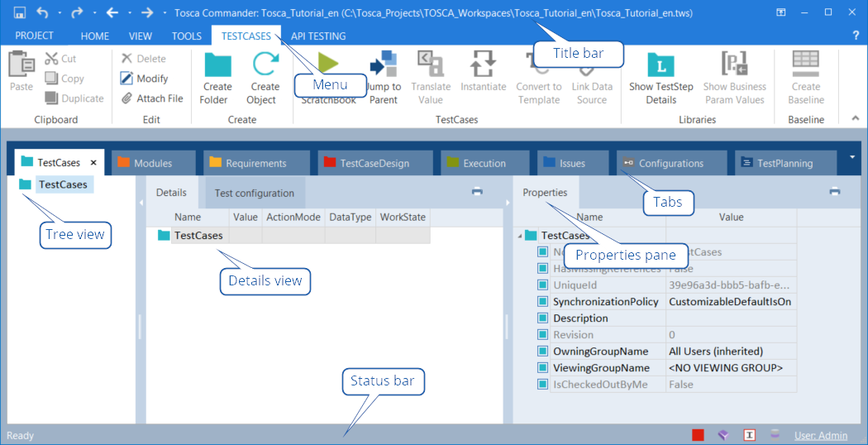
Task: Click the Create Object icon
Action: click(x=265, y=65)
